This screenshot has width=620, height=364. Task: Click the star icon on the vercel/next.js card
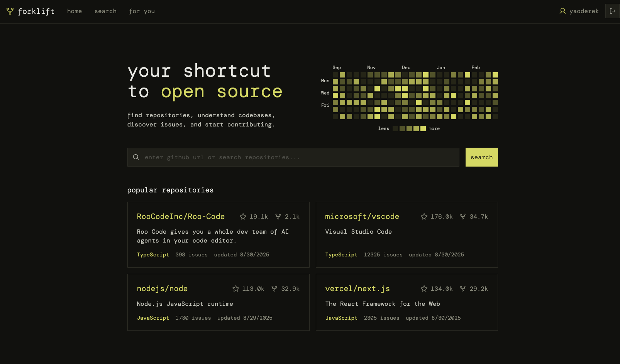(x=424, y=289)
